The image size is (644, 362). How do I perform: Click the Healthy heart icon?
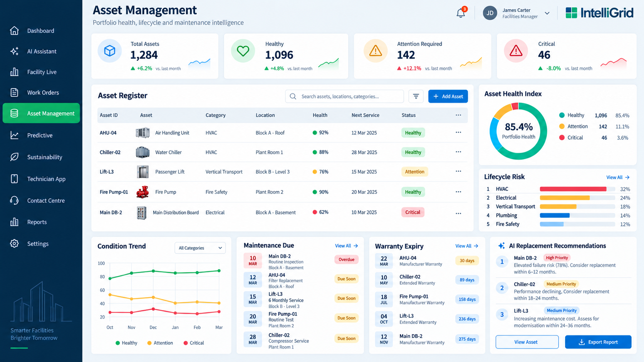[x=243, y=51]
